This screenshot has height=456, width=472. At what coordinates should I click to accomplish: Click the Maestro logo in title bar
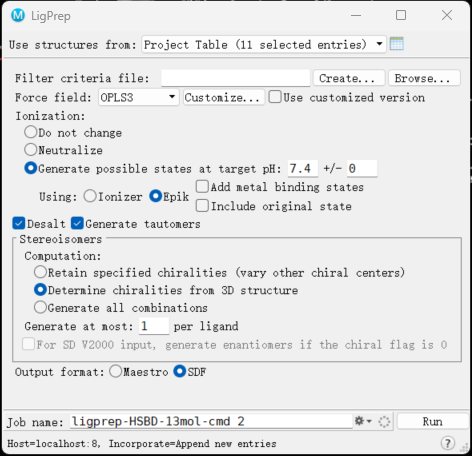coord(18,15)
